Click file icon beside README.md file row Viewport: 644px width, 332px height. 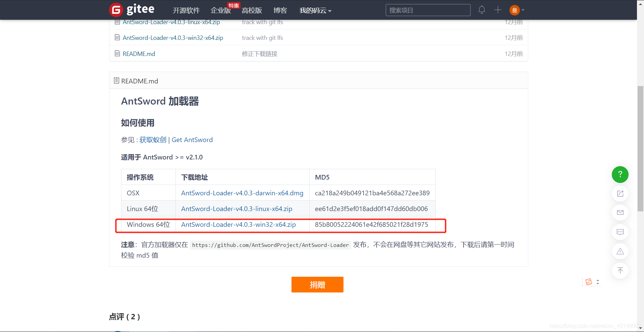click(x=117, y=53)
